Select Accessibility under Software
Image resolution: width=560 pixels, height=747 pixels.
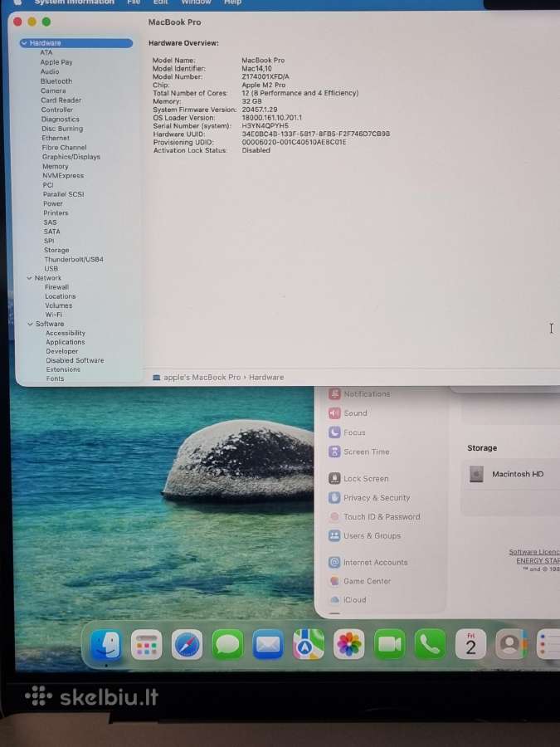[66, 333]
